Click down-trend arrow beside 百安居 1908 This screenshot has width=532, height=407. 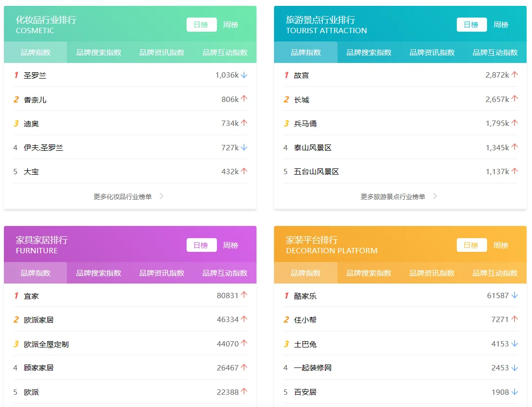(515, 392)
